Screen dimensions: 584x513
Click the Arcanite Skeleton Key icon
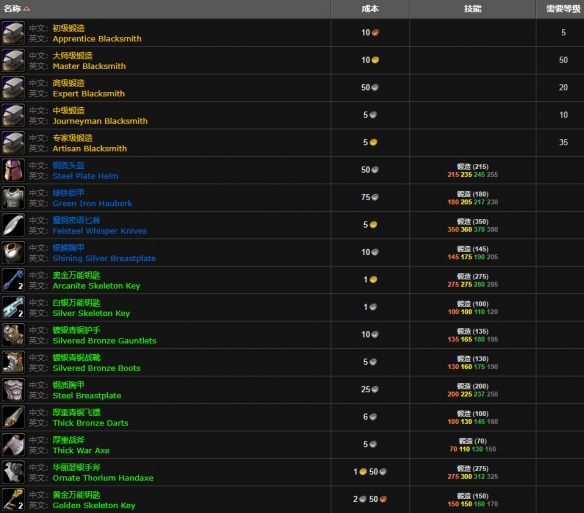coord(13,280)
